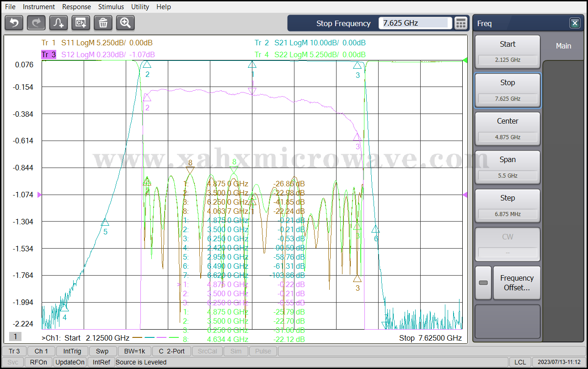This screenshot has width=588, height=369.
Task: Toggle the indicator beside Frequency Offset
Action: point(483,282)
